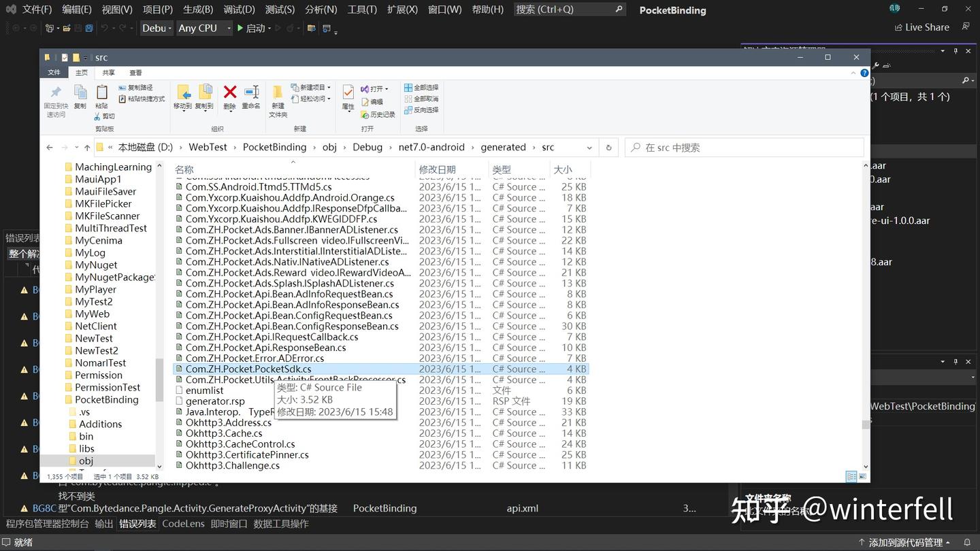The image size is (980, 551).
Task: Click the Visual Studio search box
Action: [569, 10]
